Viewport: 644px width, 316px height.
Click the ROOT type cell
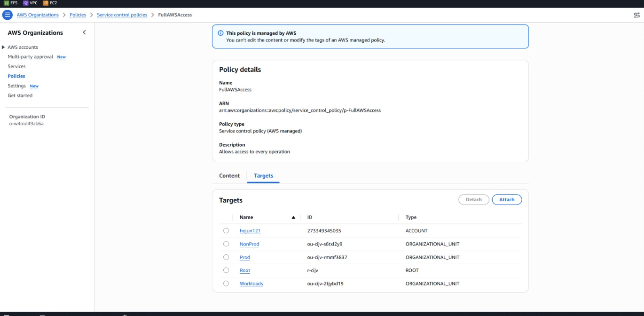412,270
